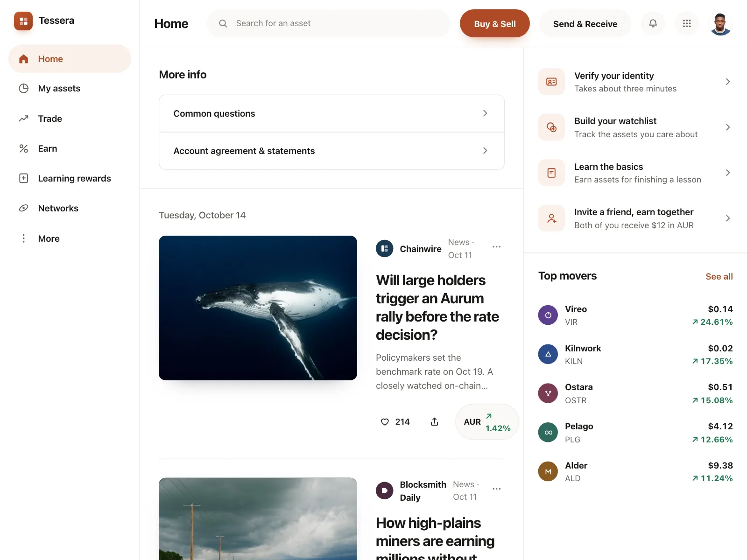Like the Aurum rally article heart icon

pos(385,422)
